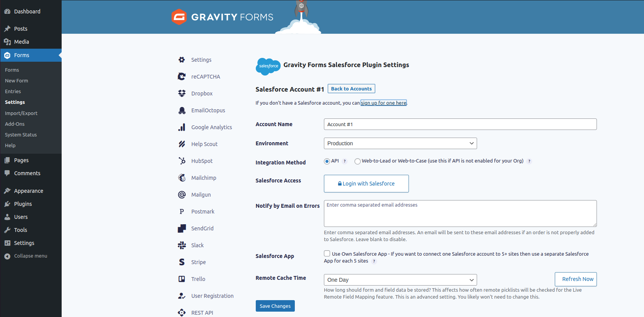Screen dimensions: 644x317
Task: Click into the Account Name input field
Action: click(460, 124)
